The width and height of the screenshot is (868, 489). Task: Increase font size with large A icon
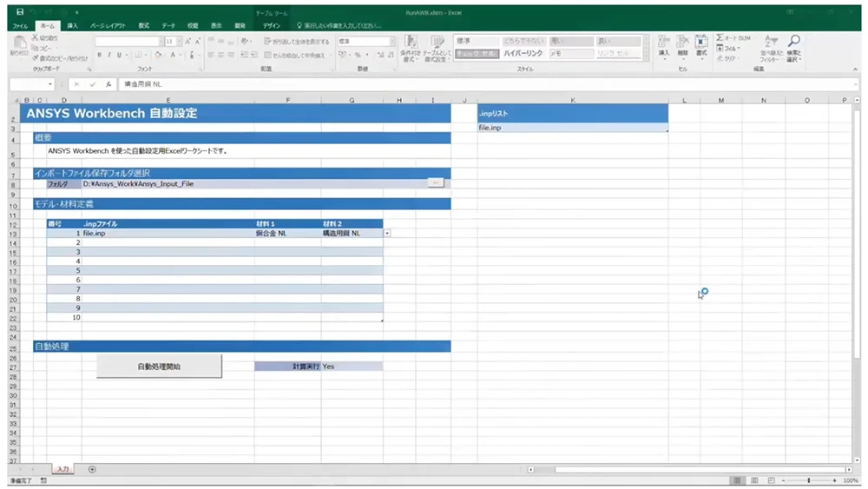click(188, 42)
